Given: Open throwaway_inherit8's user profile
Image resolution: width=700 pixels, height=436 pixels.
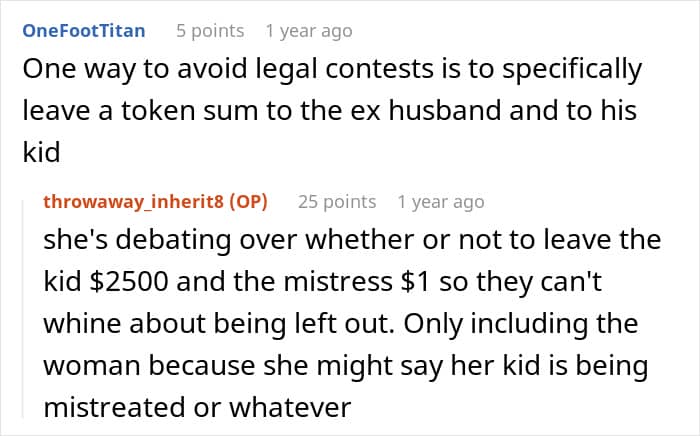Looking at the screenshot, I should [135, 201].
